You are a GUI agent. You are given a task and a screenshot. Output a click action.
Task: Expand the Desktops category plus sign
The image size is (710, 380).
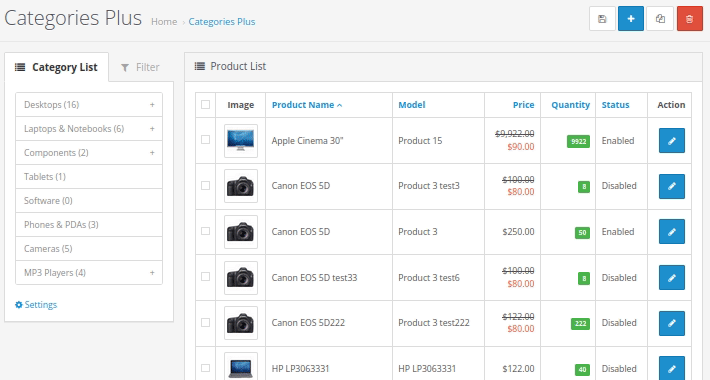coord(152,105)
